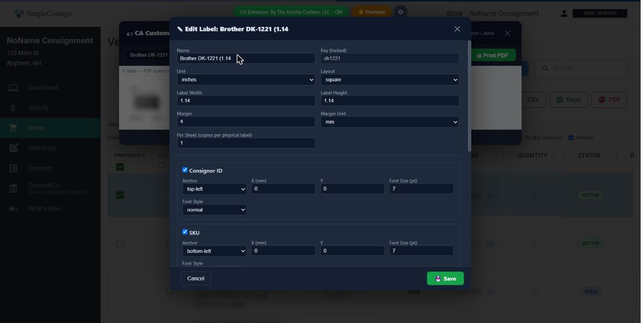Click the Save button
644x323 pixels.
pos(445,279)
